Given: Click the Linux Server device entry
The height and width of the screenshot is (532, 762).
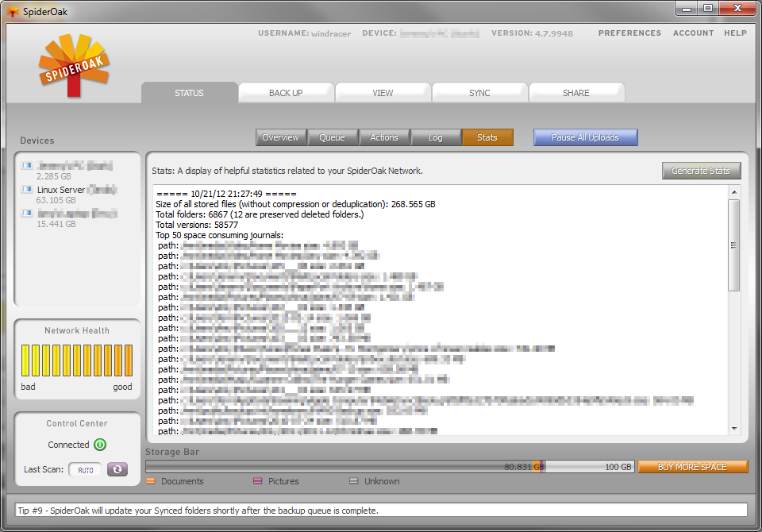Looking at the screenshot, I should [69, 194].
